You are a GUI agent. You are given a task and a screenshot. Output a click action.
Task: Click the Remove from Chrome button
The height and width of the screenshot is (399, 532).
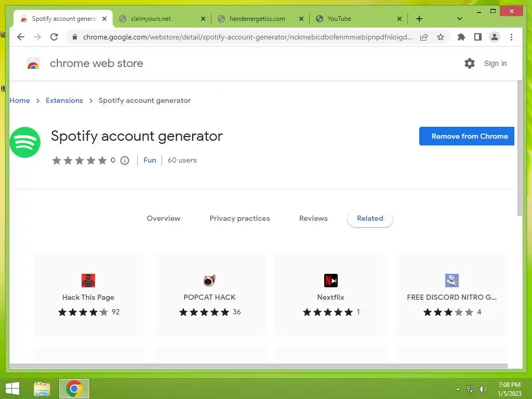pyautogui.click(x=467, y=136)
